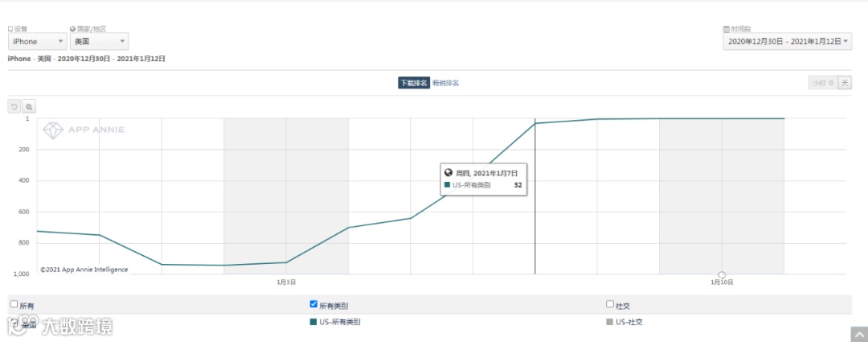Image resolution: width=868 pixels, height=342 pixels.
Task: Tick the 社交 checkbox
Action: [x=610, y=303]
